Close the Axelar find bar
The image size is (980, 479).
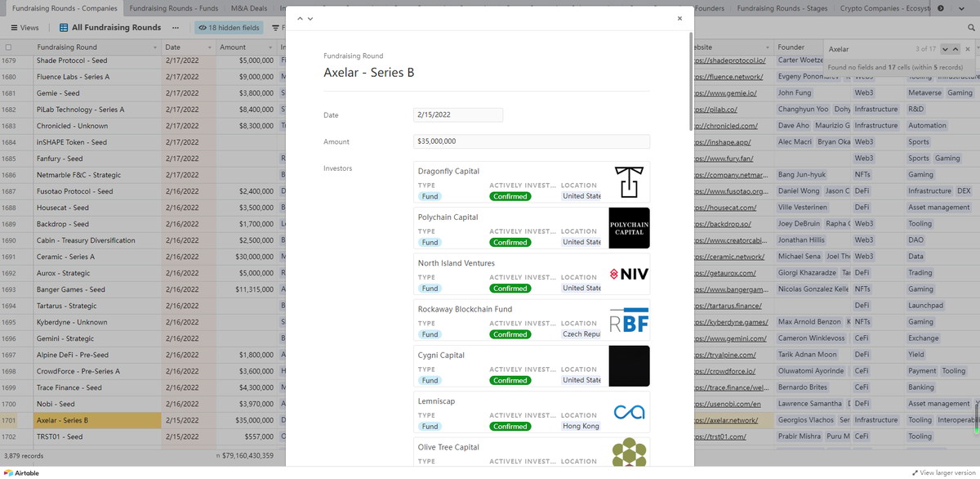[968, 49]
